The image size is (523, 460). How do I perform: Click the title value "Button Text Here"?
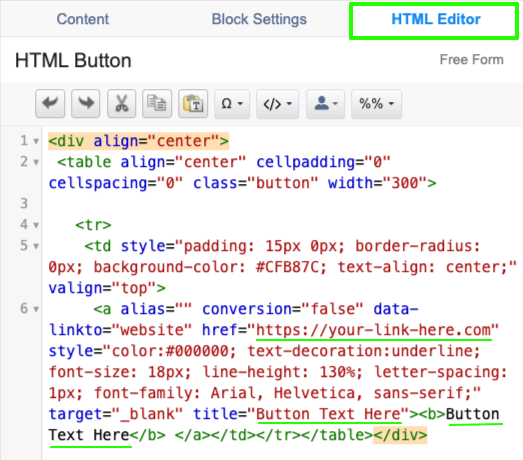[x=328, y=414]
